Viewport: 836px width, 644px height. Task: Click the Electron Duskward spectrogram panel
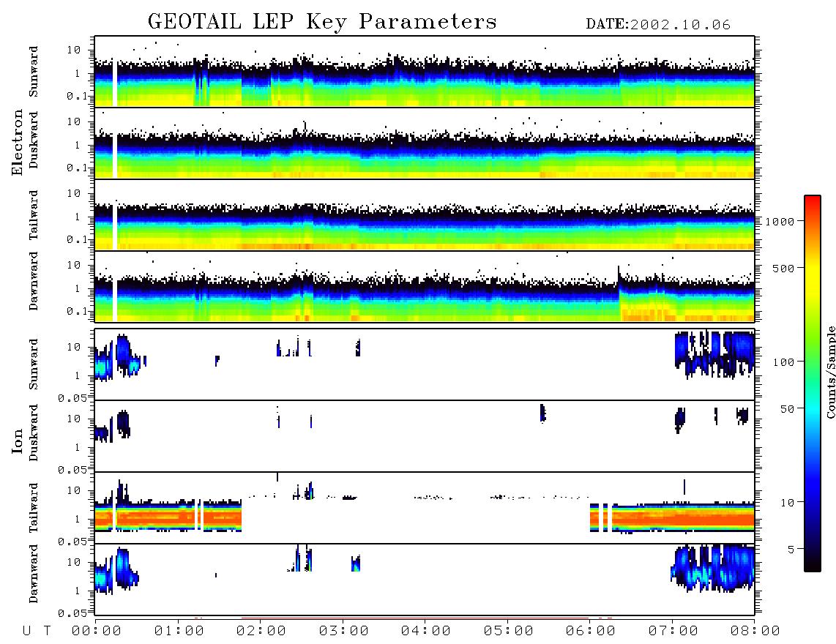425,143
